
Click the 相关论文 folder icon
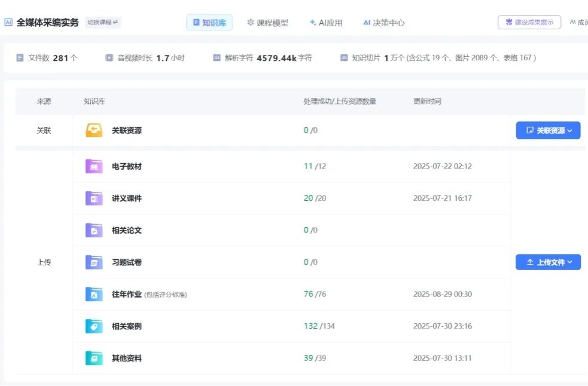pyautogui.click(x=94, y=230)
